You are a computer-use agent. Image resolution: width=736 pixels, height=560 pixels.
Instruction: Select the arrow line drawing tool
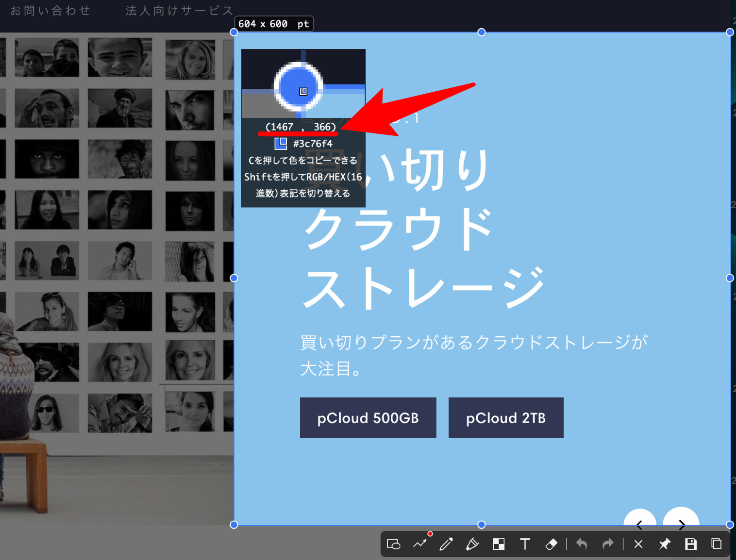pos(420,544)
